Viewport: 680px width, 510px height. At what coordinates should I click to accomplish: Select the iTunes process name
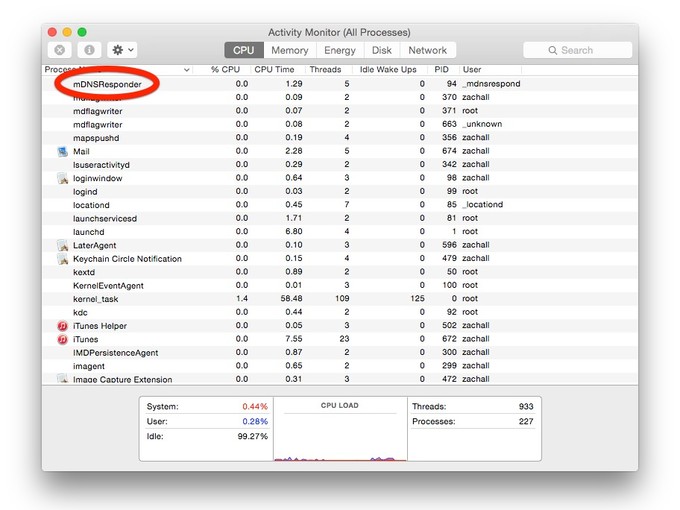tap(85, 340)
